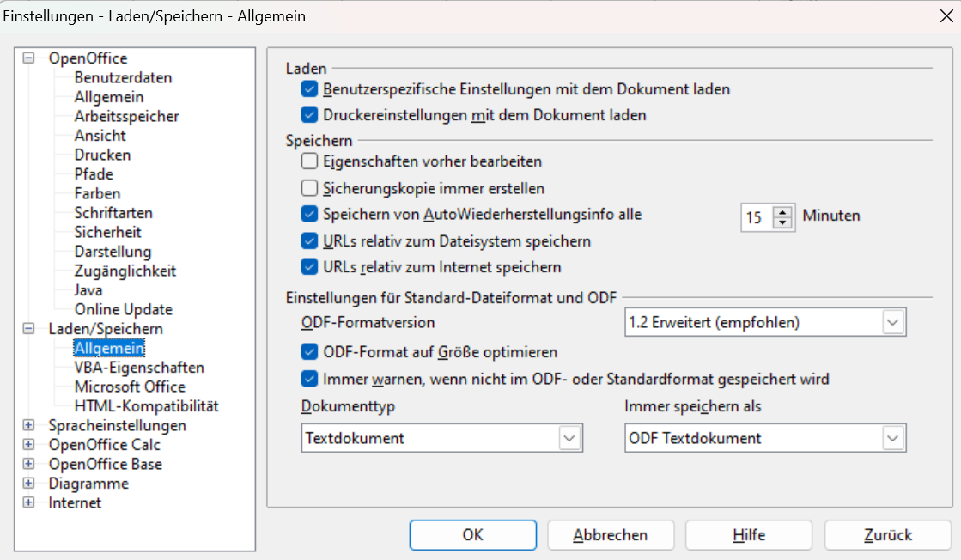Increase the AutoRecovery minutes value
Screen dimensions: 961x560
(782, 211)
